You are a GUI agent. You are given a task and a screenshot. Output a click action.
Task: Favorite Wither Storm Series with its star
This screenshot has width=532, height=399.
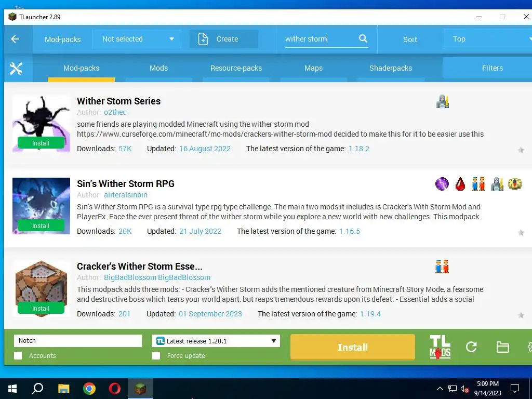521,150
